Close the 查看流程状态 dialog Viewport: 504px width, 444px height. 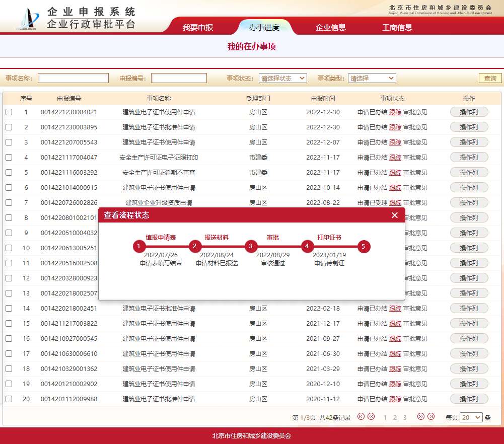pos(395,215)
